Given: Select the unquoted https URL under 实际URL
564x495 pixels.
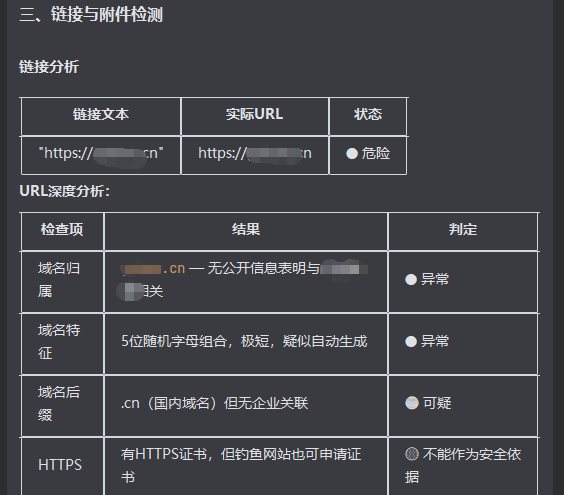Looking at the screenshot, I should tap(255, 154).
